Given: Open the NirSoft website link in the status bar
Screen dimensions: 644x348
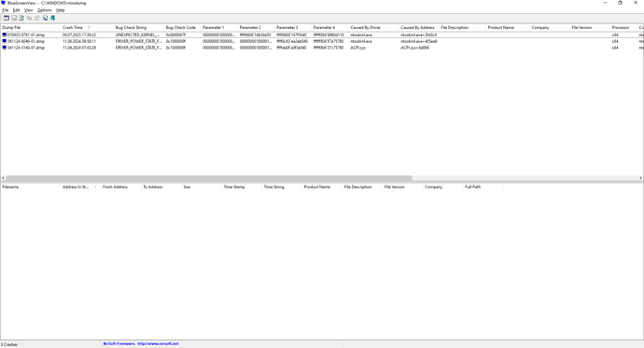Looking at the screenshot, I should 140,344.
